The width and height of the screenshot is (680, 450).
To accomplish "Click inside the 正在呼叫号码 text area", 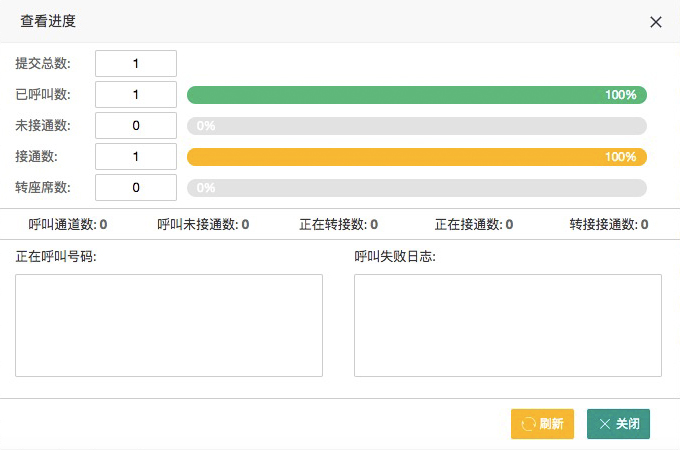I will pos(169,325).
